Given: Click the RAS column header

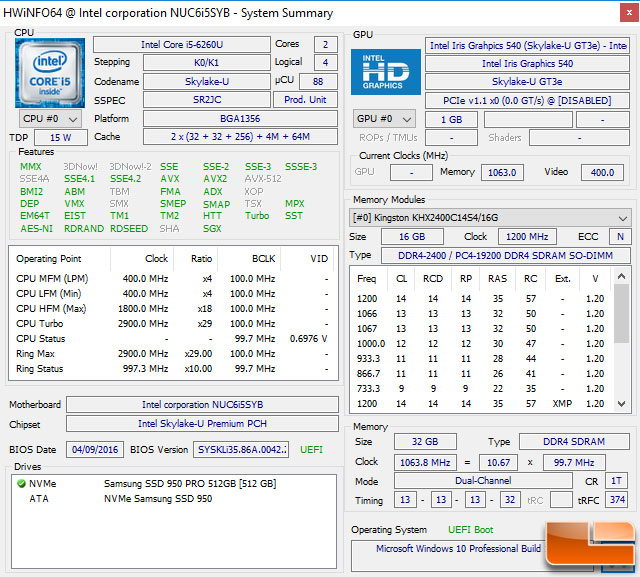Looking at the screenshot, I should click(498, 279).
